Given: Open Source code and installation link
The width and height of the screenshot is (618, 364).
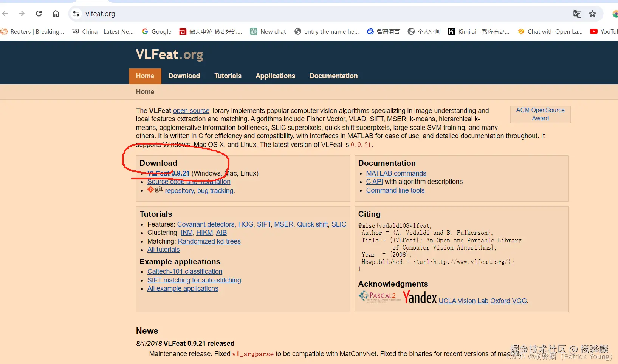Looking at the screenshot, I should [x=189, y=182].
